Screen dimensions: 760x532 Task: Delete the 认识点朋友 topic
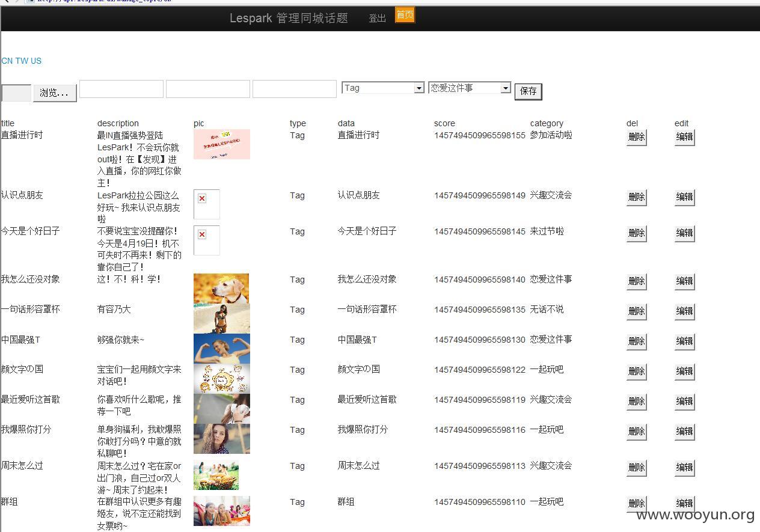click(636, 197)
